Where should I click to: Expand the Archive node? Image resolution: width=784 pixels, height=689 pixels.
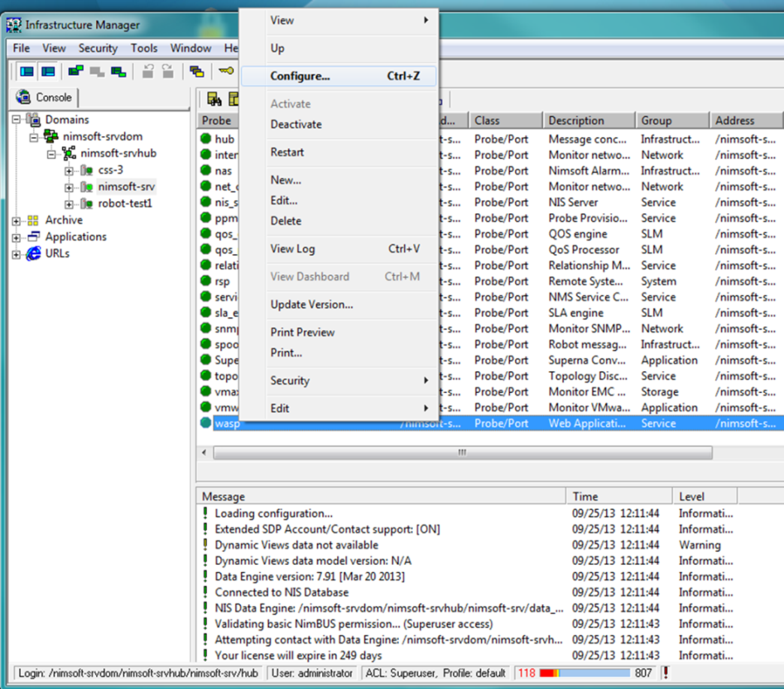point(16,221)
